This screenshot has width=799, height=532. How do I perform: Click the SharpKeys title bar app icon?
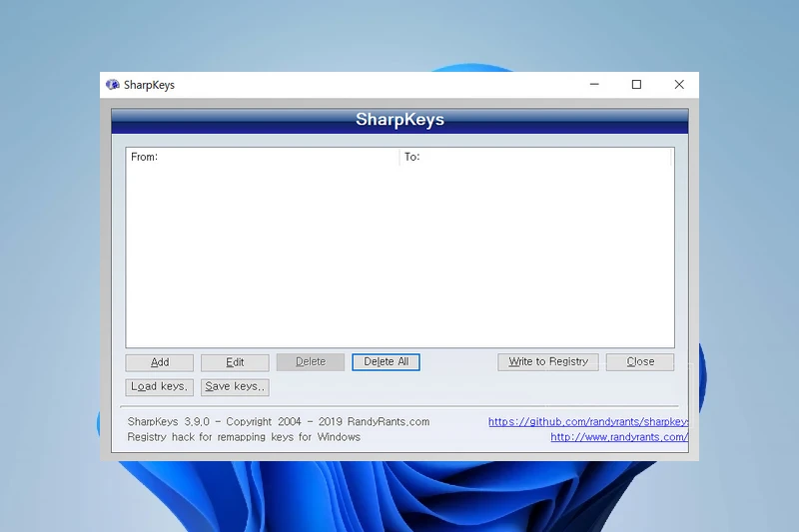tap(112, 85)
